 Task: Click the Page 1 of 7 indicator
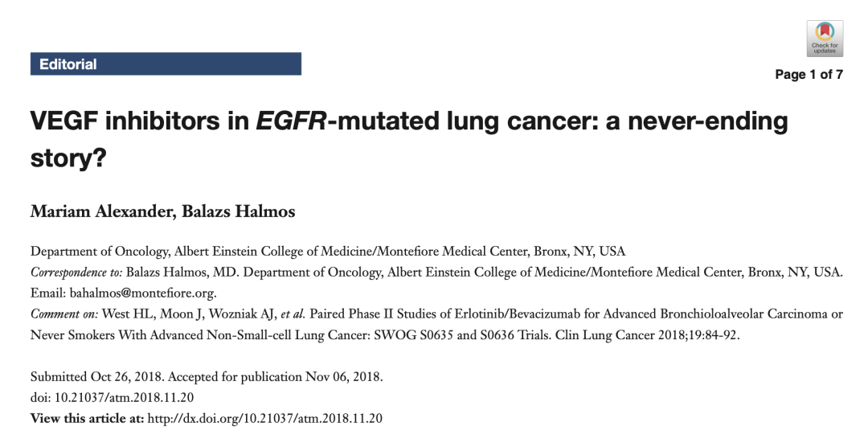click(x=809, y=75)
